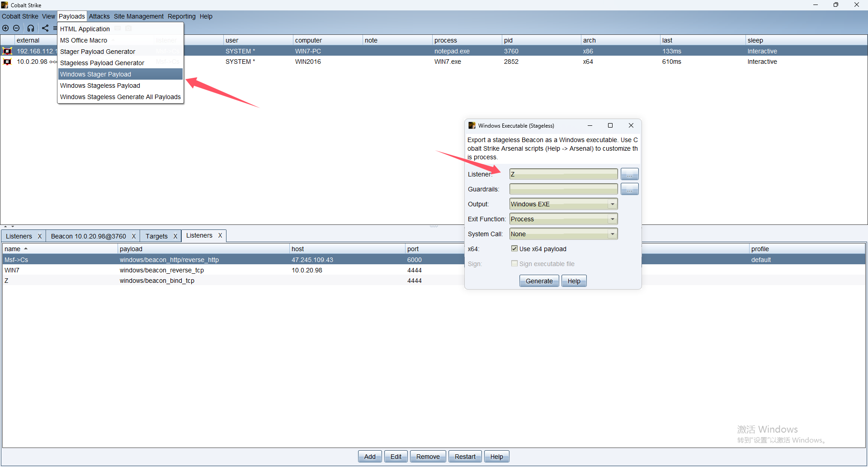Close the Beacon 10.0.20.98@3760 tab
The image size is (868, 467).
(134, 236)
